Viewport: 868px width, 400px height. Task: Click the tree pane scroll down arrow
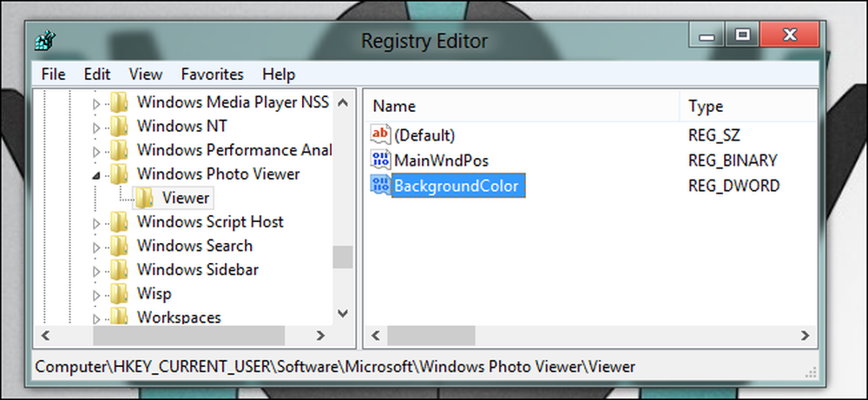point(343,314)
